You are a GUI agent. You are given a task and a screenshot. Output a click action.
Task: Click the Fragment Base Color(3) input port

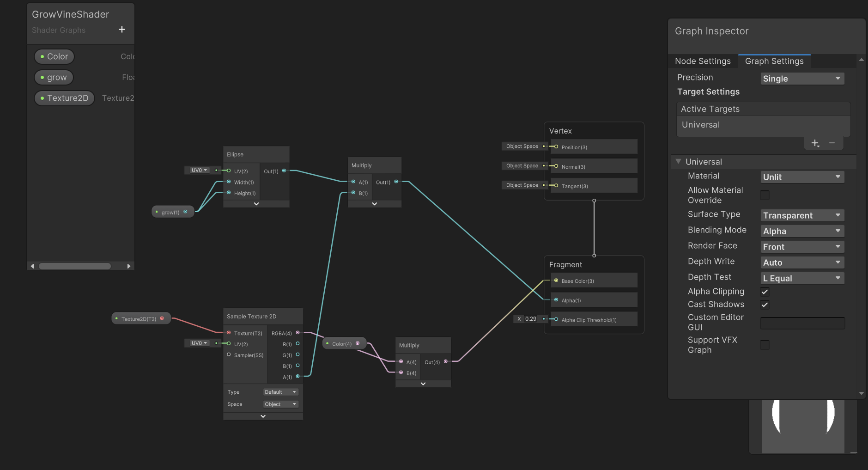[556, 281]
